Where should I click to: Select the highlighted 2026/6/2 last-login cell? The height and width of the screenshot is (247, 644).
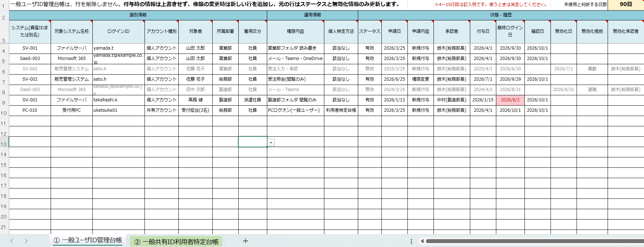pos(510,100)
